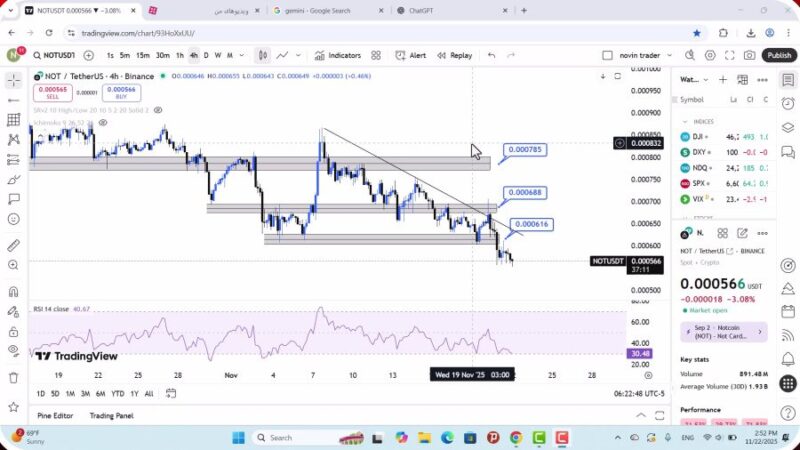Click the undo arrow
Screen dimensions: 800x450
[x=491, y=55]
